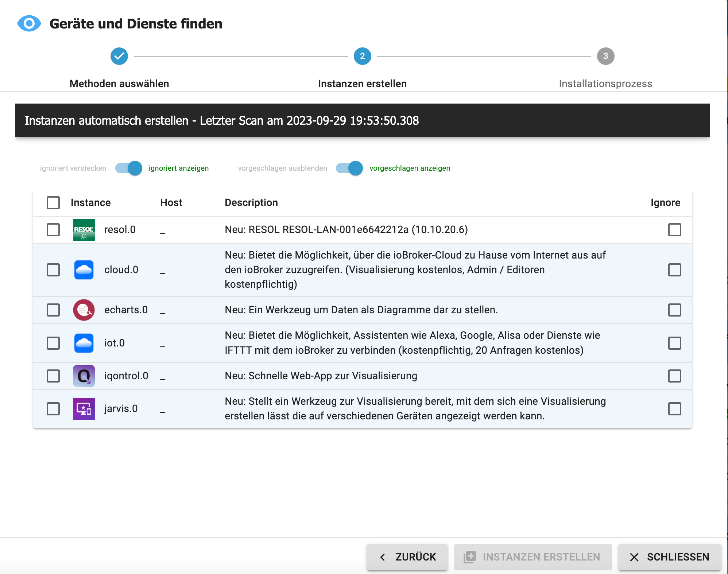Check the echarts.0 instance checkbox

point(53,310)
